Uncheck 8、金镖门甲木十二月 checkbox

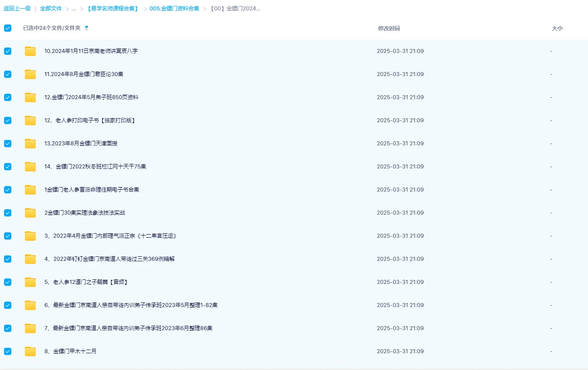coord(8,351)
